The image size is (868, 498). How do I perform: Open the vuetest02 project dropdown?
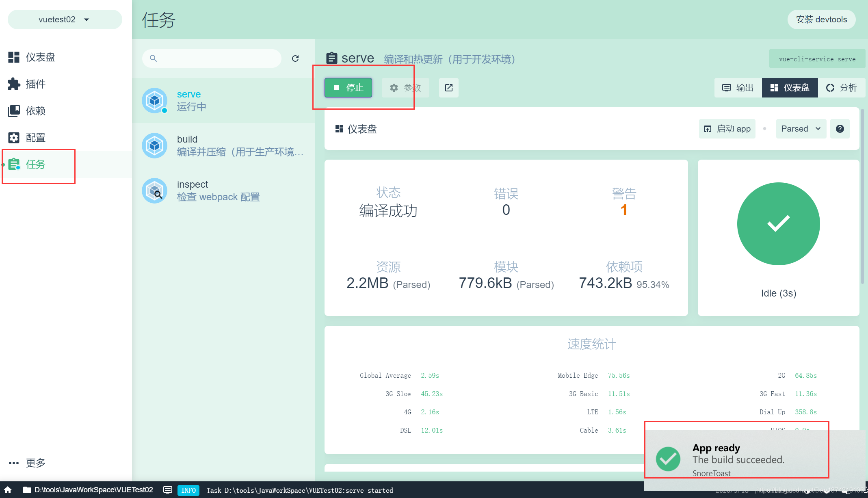click(65, 19)
